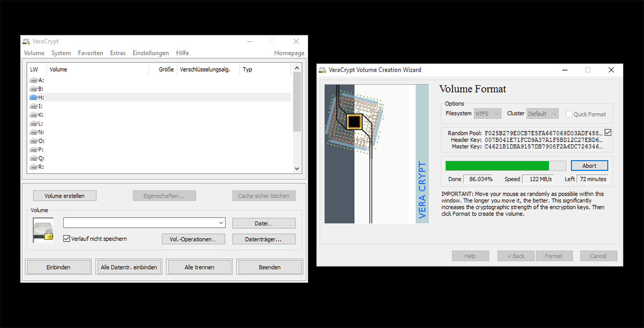This screenshot has width=644, height=328.
Task: Open the Favoriten menu
Action: pos(90,53)
